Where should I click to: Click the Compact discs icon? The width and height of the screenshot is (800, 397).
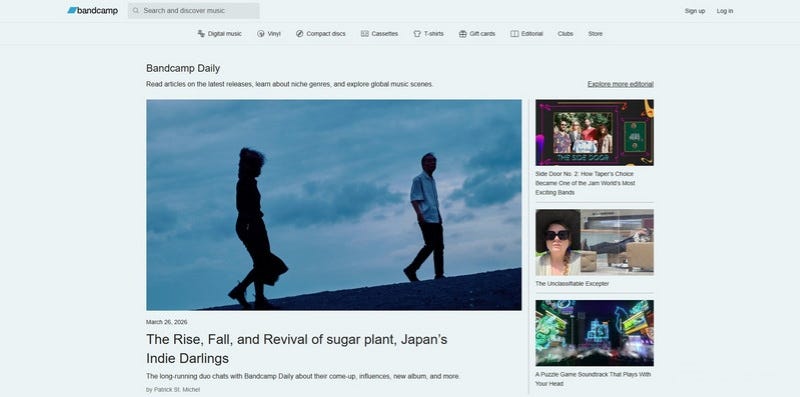coord(299,34)
